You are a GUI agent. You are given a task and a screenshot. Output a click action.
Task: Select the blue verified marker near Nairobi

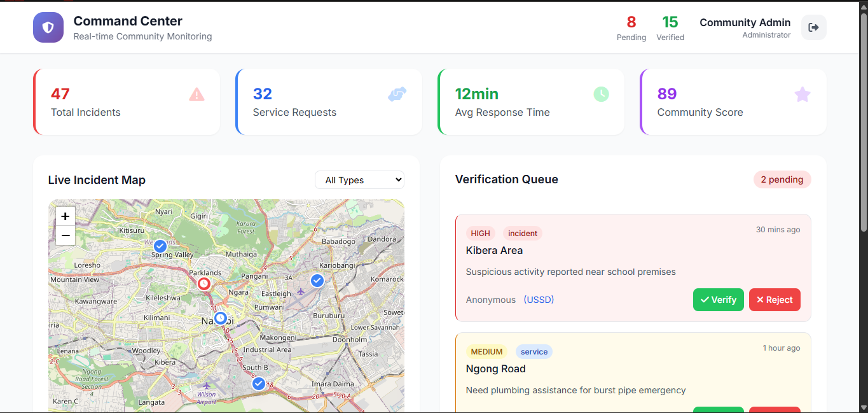pyautogui.click(x=220, y=318)
